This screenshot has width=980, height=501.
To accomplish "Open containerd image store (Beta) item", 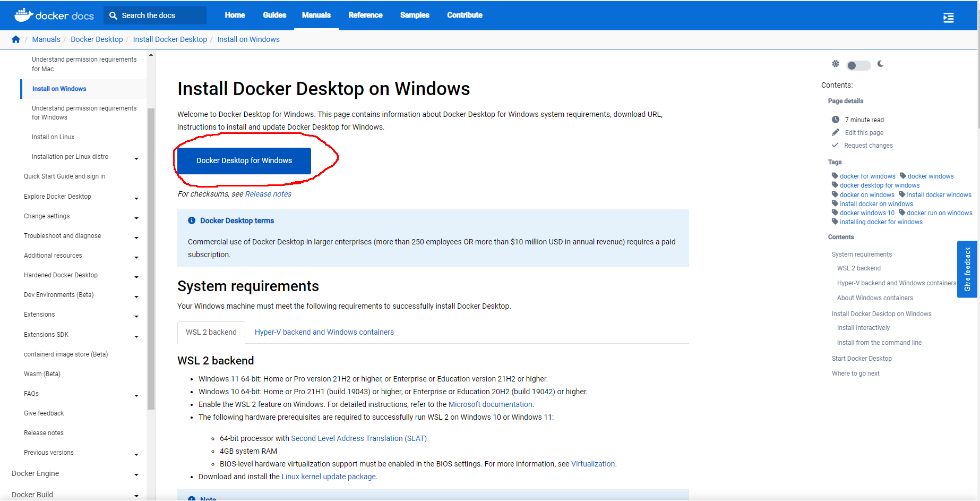I will (66, 354).
